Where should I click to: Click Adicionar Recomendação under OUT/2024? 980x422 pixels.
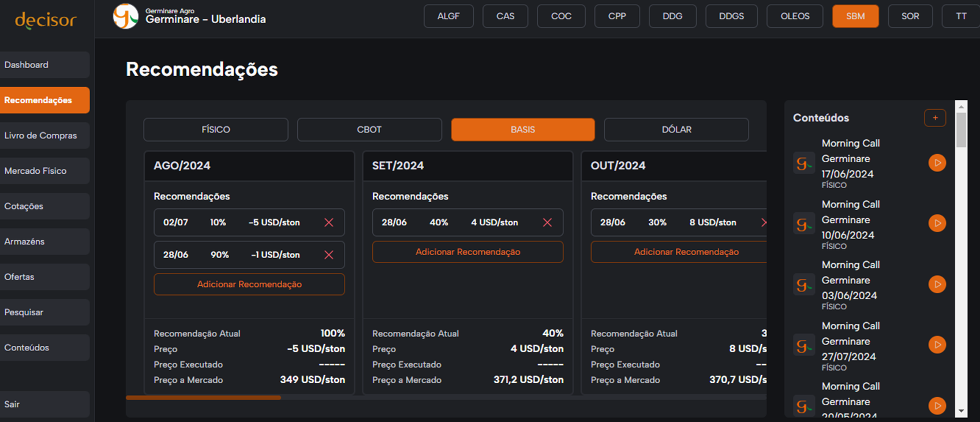pos(679,252)
